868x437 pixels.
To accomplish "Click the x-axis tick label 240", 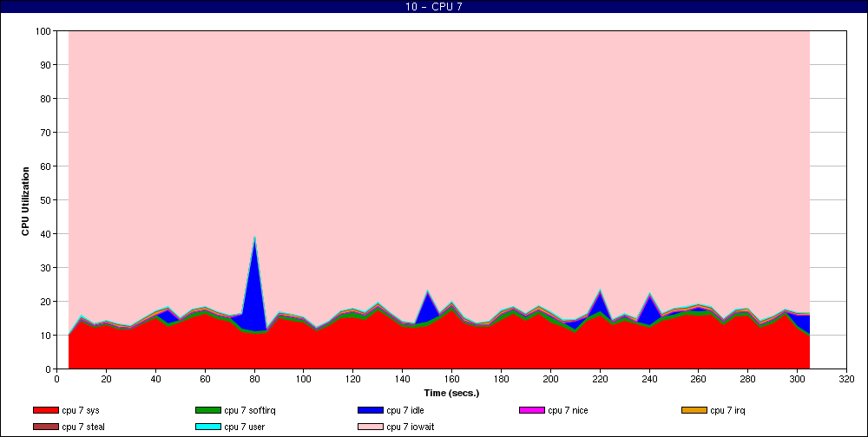I will pyautogui.click(x=649, y=380).
